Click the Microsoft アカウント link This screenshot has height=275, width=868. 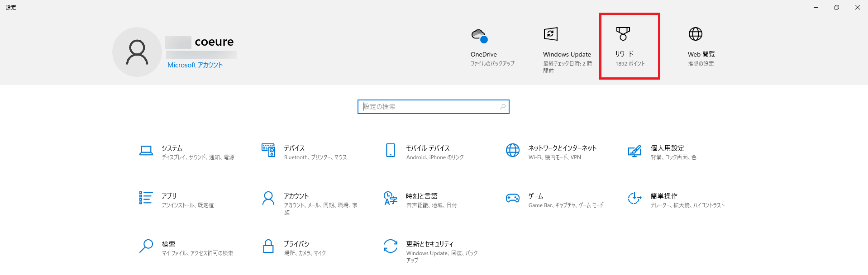[195, 65]
